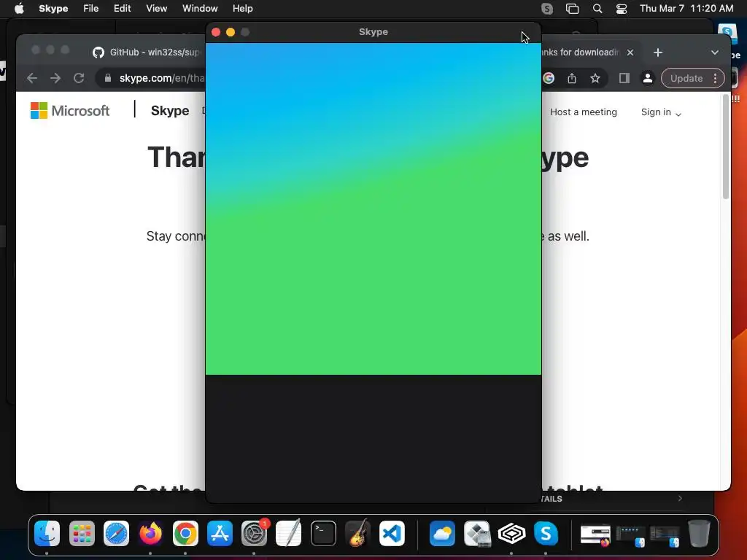
Task: Open Boot Camp Assistant dock icon
Action: (x=477, y=533)
